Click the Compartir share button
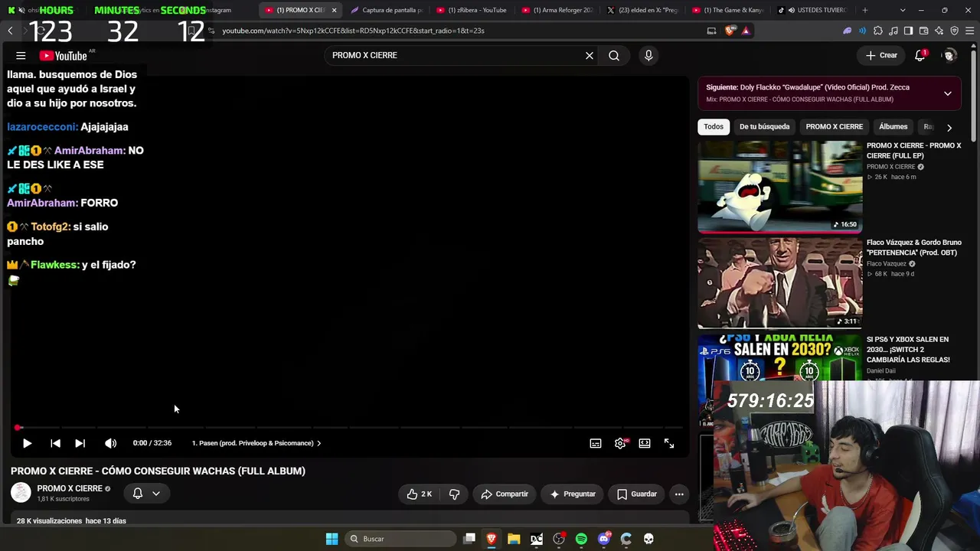 click(x=505, y=494)
